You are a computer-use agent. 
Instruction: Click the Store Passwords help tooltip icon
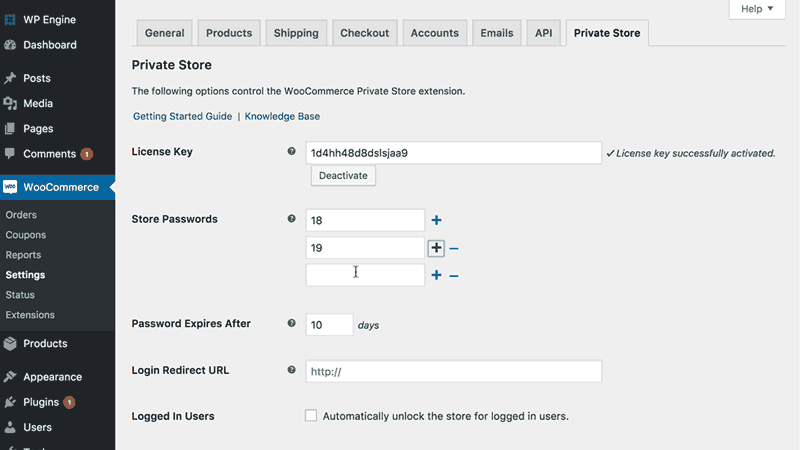pos(291,218)
